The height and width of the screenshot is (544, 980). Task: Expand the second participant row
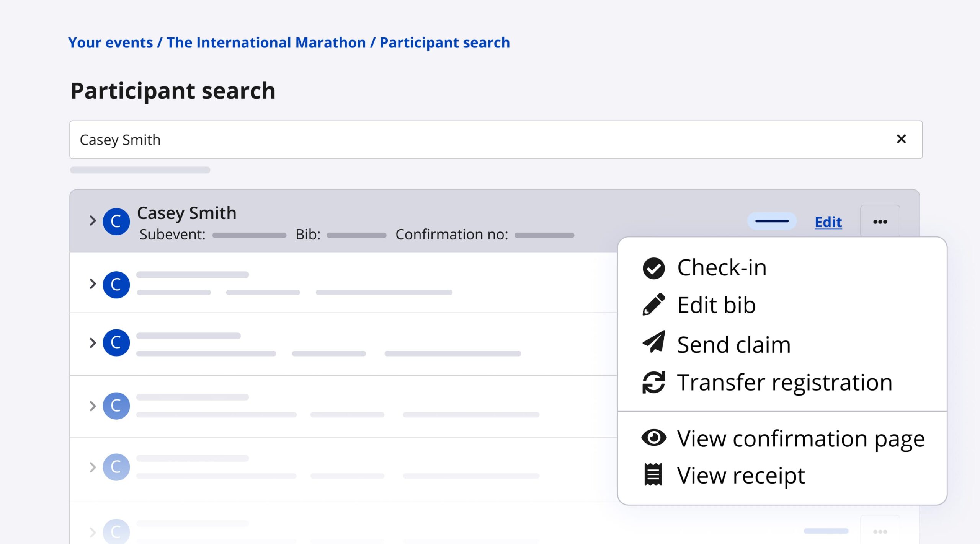click(x=92, y=284)
